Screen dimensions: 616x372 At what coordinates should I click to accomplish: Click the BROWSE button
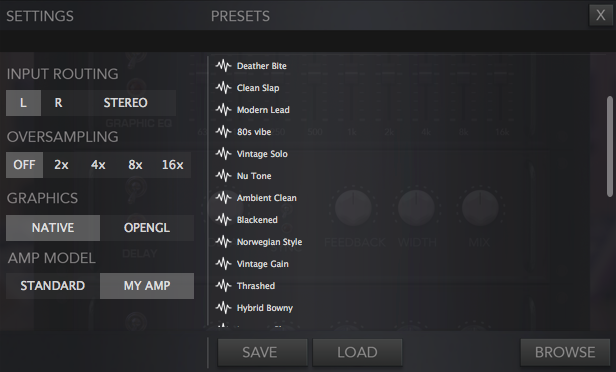565,352
